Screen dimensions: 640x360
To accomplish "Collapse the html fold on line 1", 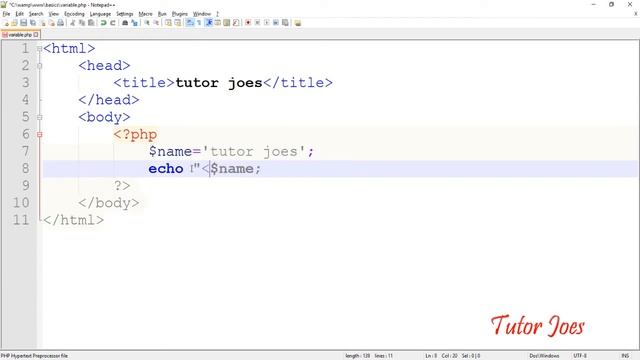I will coord(40,49).
